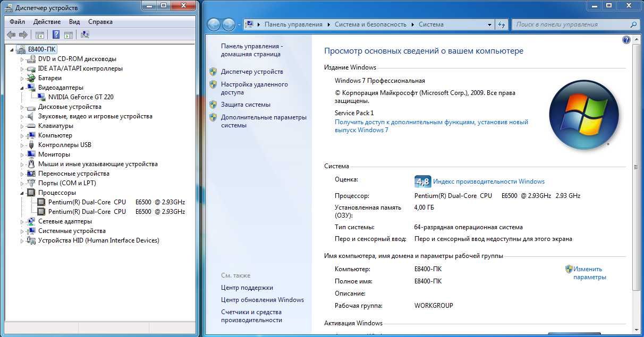
Task: Open Диспетчер устройств link in sidebar
Action: [x=252, y=72]
